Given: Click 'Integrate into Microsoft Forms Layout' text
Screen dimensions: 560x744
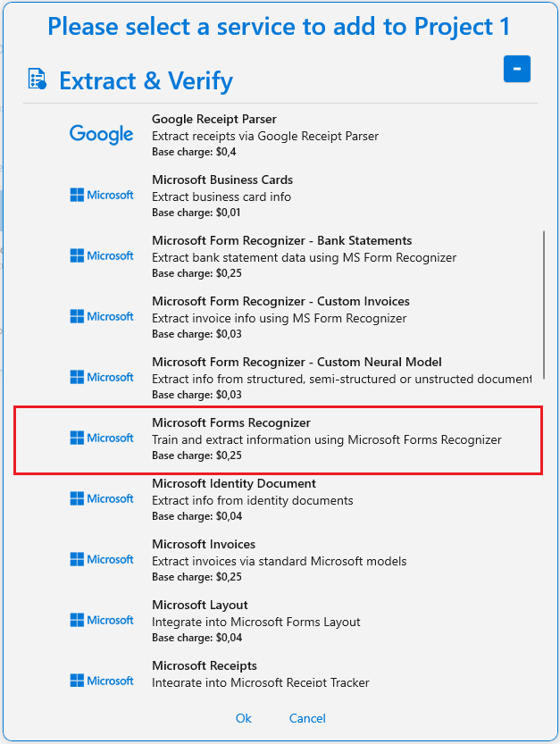Looking at the screenshot, I should (256, 622).
